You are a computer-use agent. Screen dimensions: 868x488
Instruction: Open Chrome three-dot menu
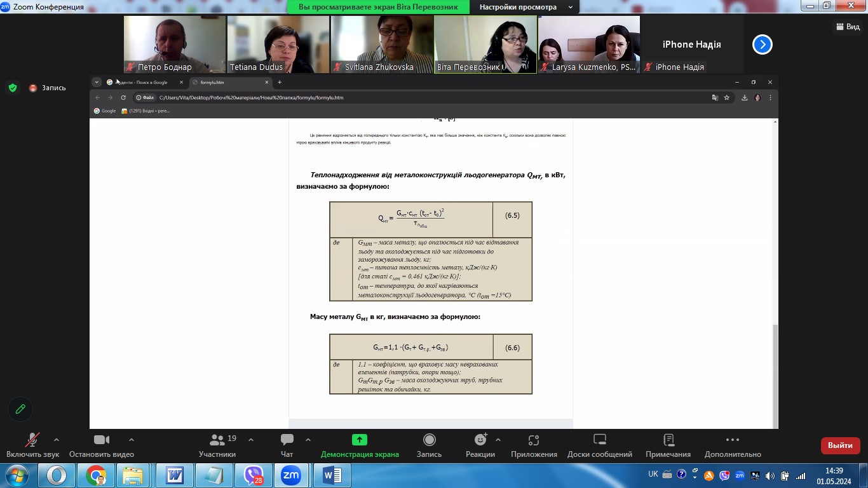770,98
